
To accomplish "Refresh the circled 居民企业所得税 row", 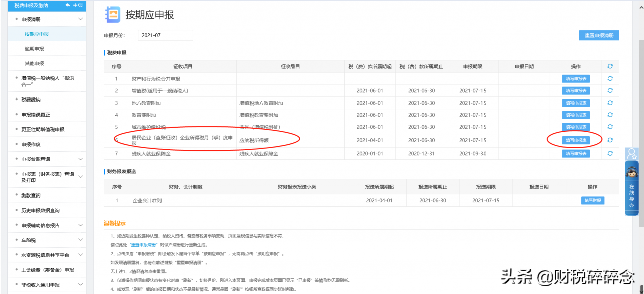I will pos(610,140).
